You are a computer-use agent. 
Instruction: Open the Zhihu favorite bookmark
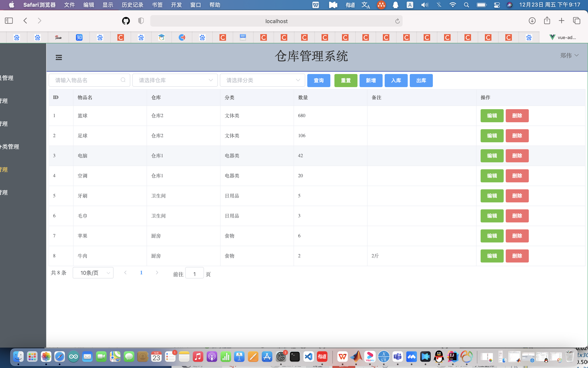tap(79, 37)
